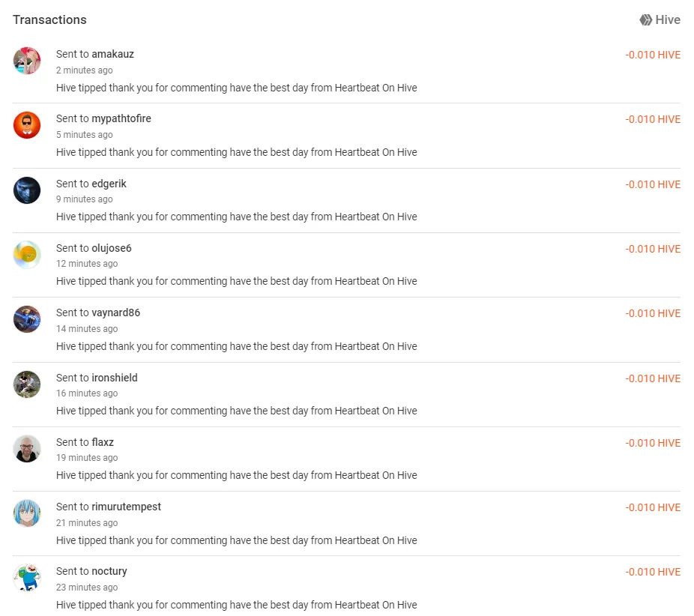
Task: Open olujose6's profile avatar
Action: tap(27, 255)
